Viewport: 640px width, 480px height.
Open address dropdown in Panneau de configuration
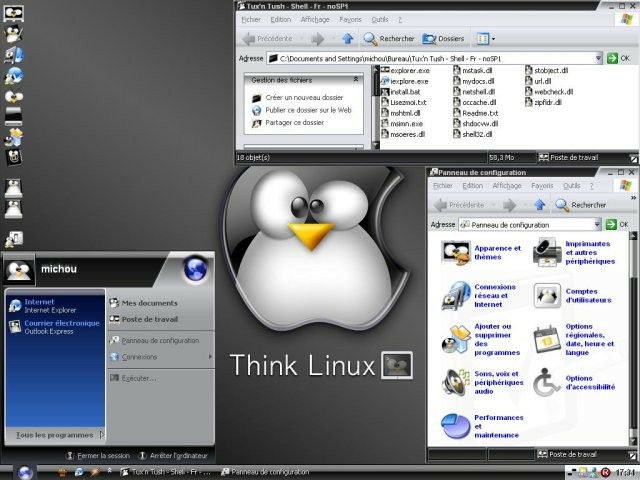(x=597, y=224)
